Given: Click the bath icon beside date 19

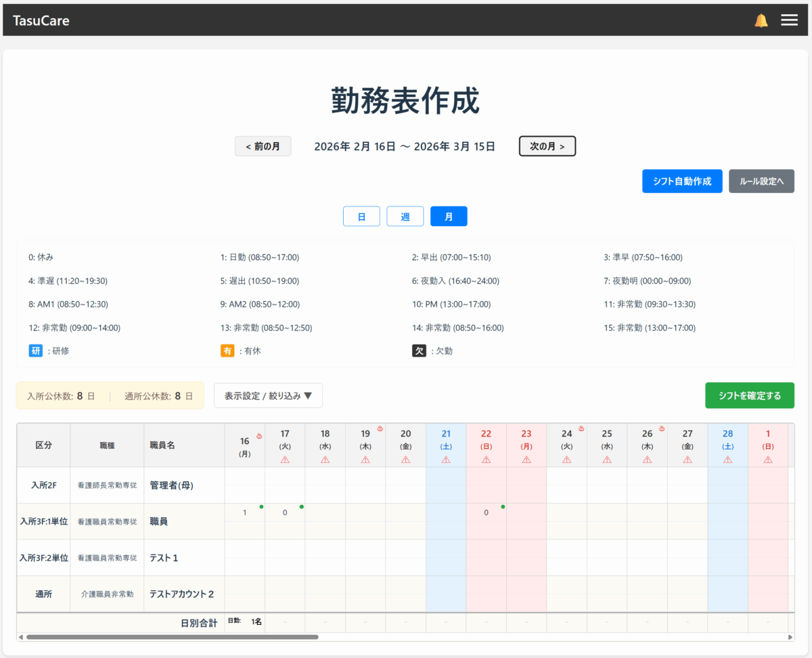Looking at the screenshot, I should [x=380, y=429].
